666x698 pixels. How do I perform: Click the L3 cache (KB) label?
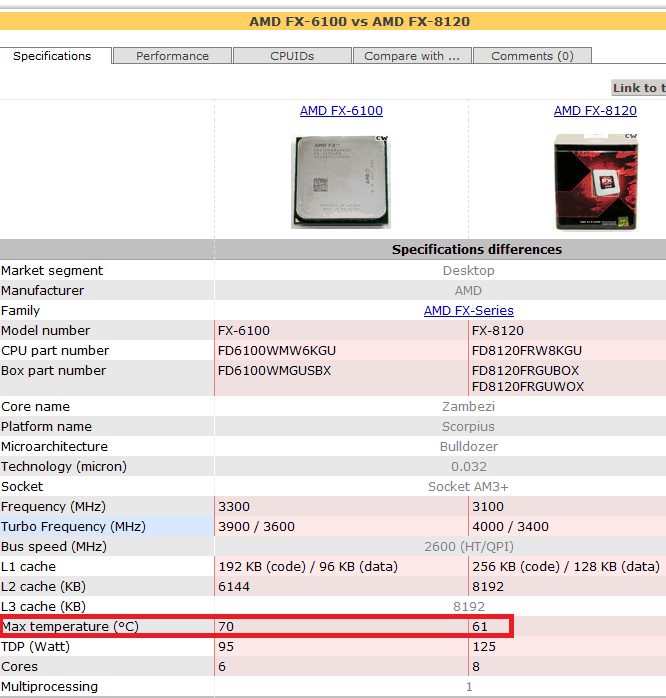pos(43,607)
